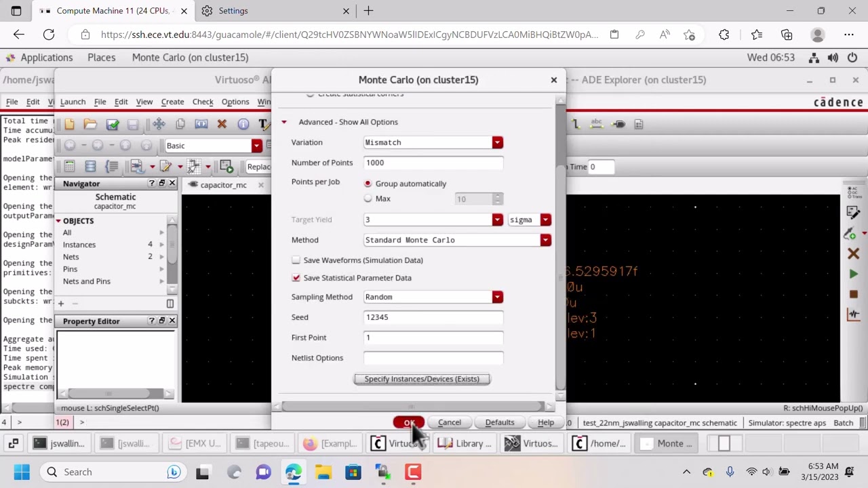Click the Defaults button
The width and height of the screenshot is (868, 488).
click(x=500, y=422)
